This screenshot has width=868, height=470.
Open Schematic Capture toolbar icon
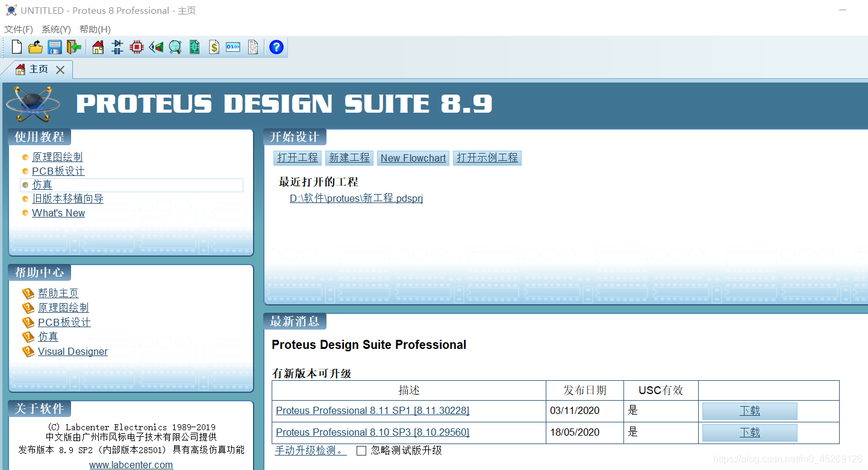117,46
